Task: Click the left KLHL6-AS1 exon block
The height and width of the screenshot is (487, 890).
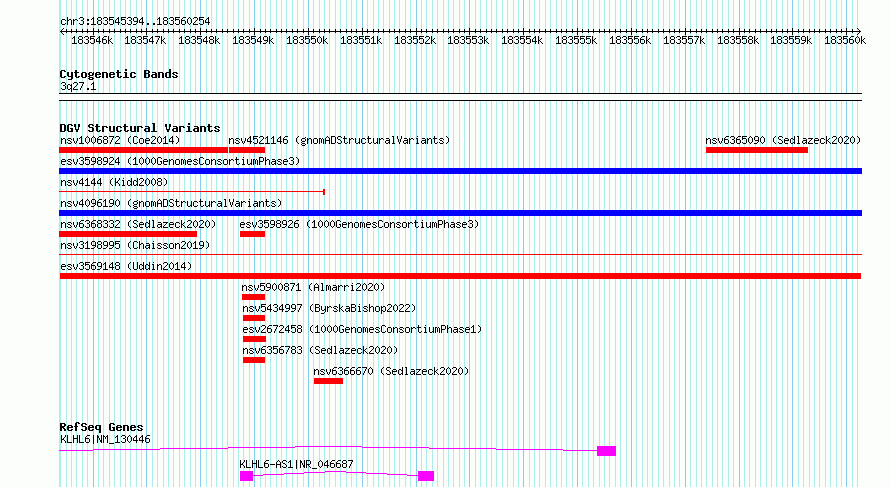Action: 246,476
